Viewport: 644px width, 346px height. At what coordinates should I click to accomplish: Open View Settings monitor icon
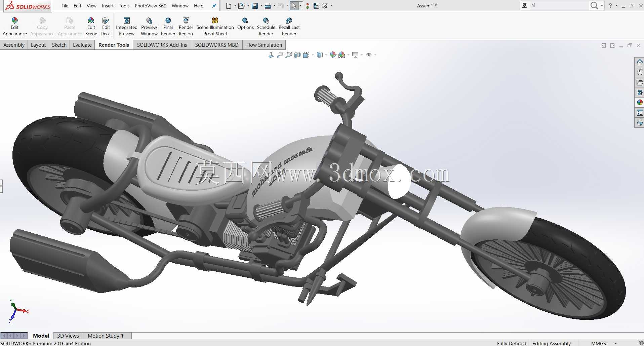point(355,55)
